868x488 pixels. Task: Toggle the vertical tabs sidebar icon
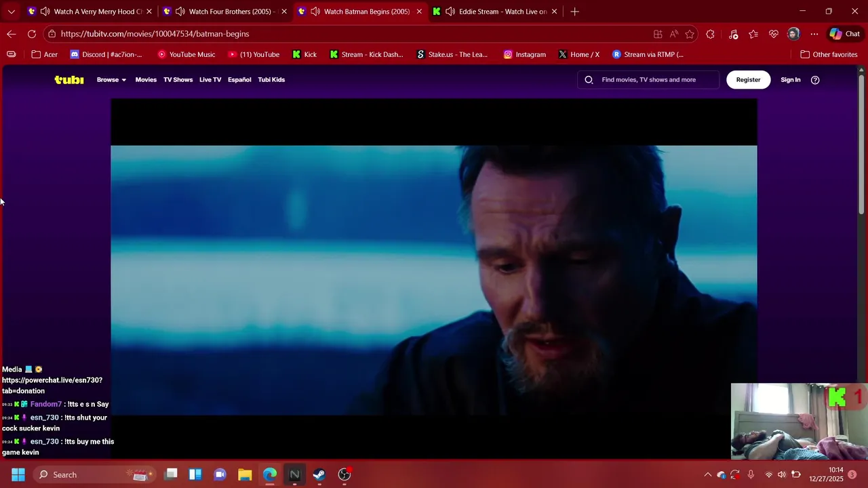(11, 54)
